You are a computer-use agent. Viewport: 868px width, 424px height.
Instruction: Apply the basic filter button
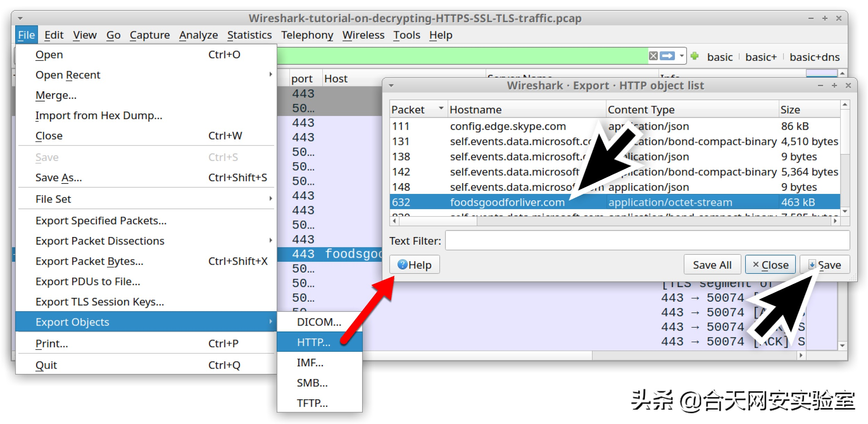pyautogui.click(x=720, y=57)
